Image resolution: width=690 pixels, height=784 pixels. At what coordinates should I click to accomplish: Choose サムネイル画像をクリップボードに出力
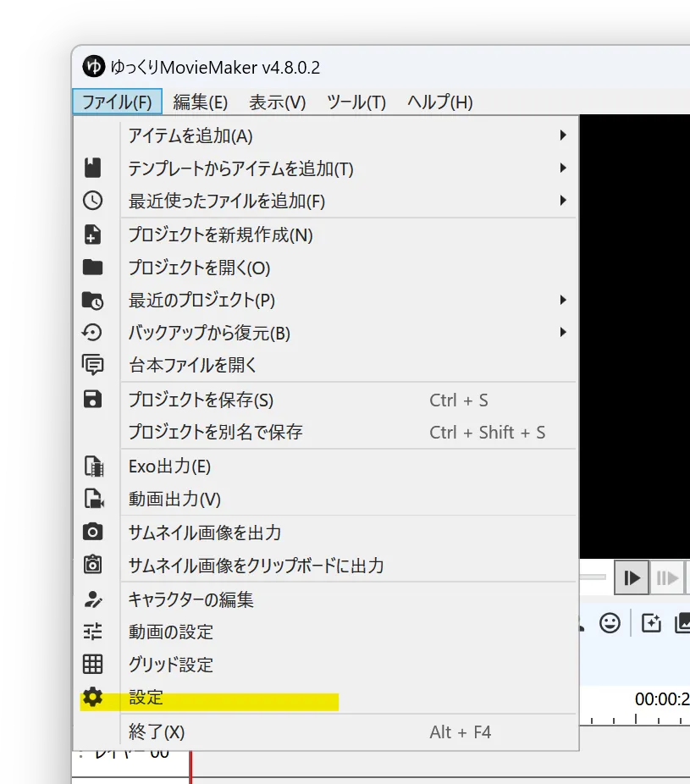[326, 565]
